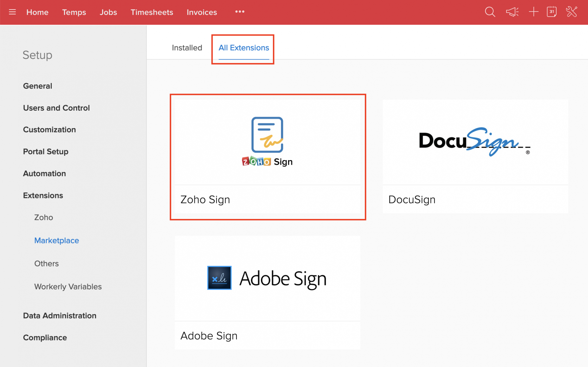
Task: Click the search magnifier icon
Action: pos(490,12)
